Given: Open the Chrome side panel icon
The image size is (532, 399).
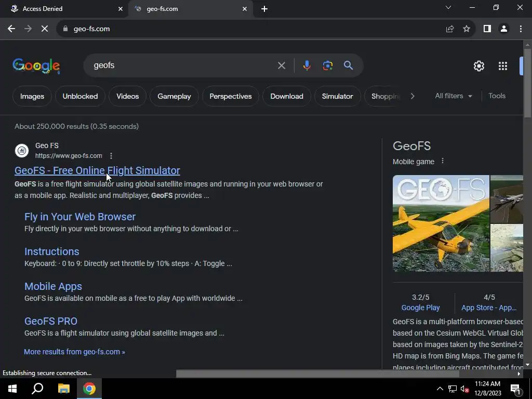Looking at the screenshot, I should point(487,29).
